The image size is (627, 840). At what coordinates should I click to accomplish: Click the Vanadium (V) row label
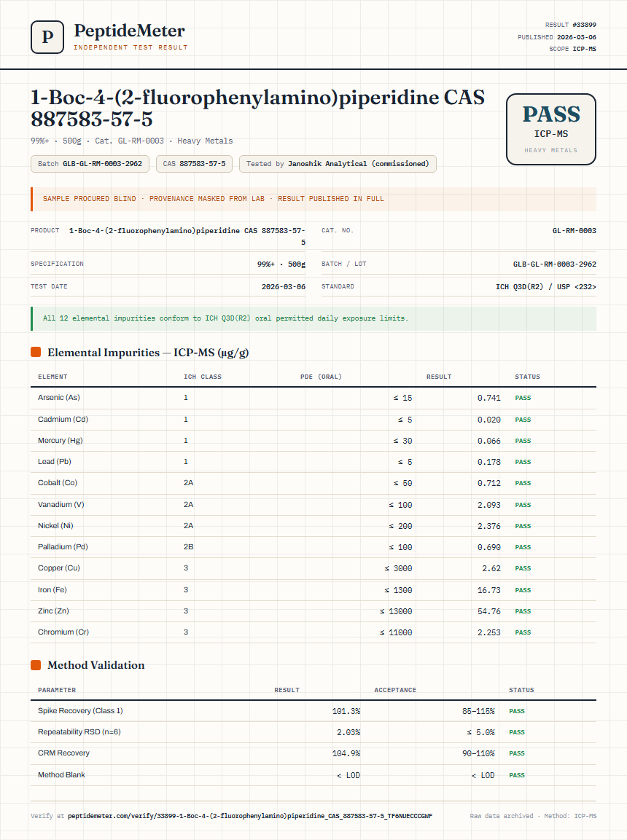[61, 505]
